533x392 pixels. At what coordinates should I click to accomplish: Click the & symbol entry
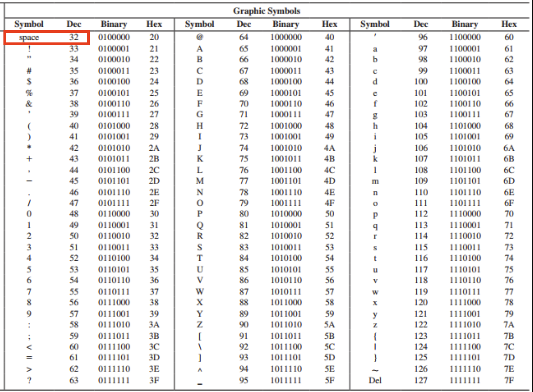(x=29, y=104)
